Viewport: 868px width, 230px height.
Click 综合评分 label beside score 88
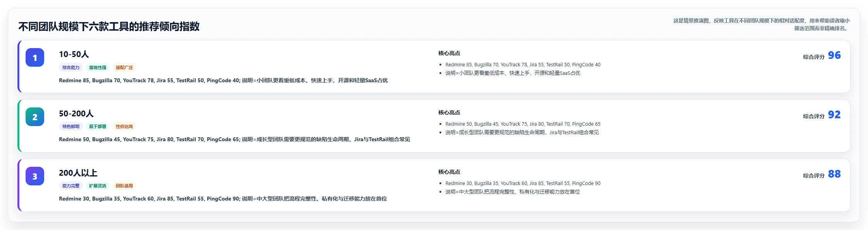[x=814, y=176]
